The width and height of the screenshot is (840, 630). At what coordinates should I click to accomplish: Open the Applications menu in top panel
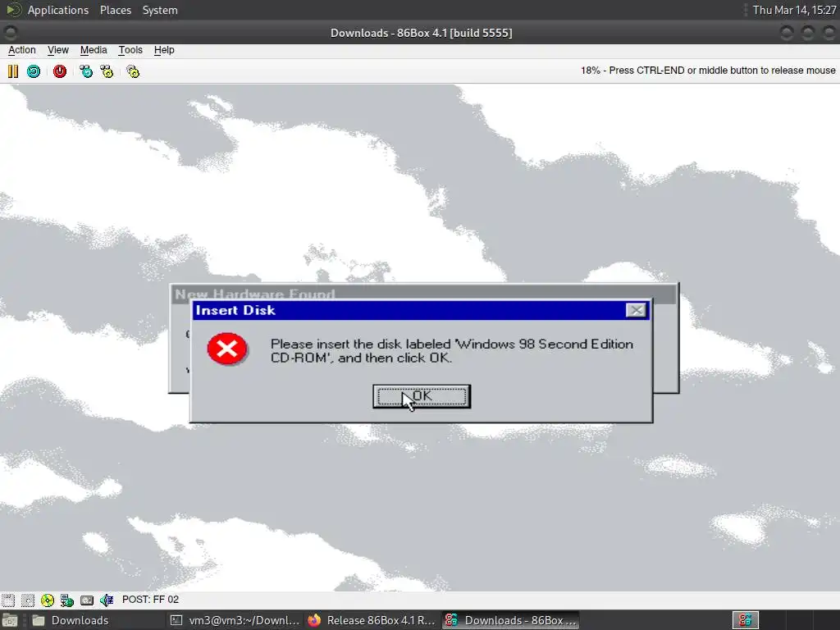(58, 10)
